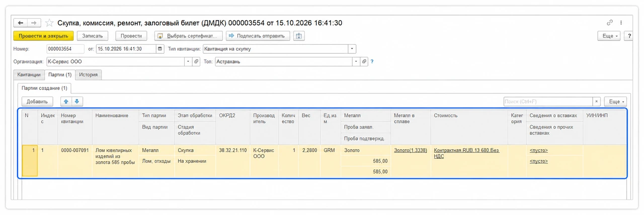Screen dimensions: 644x215
Task: Copy link to document with chain icon
Action: pos(610,23)
